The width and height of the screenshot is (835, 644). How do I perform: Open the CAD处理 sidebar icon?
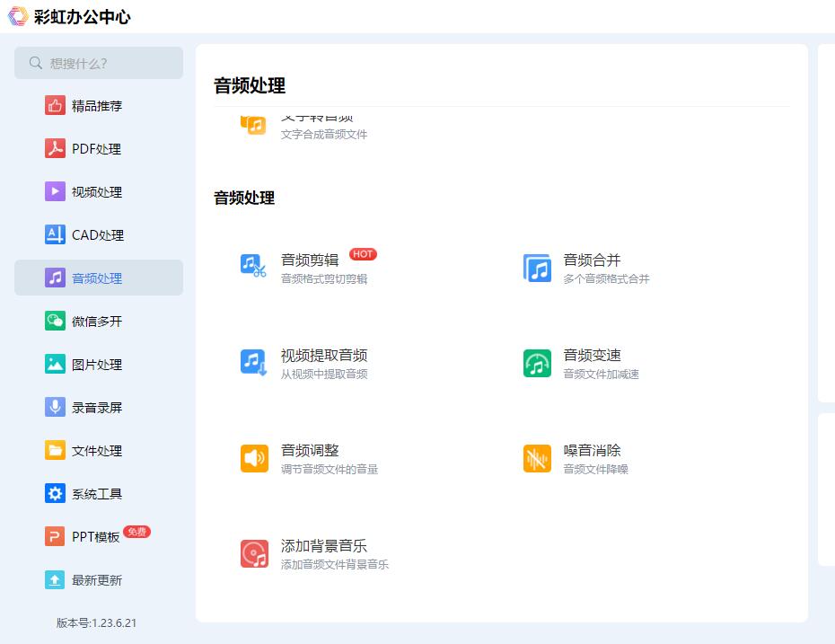(x=54, y=234)
